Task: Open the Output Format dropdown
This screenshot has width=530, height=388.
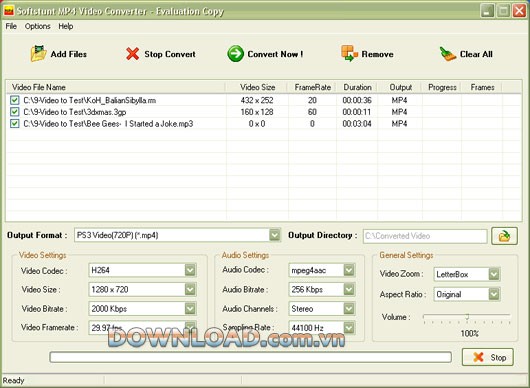Action: 275,235
